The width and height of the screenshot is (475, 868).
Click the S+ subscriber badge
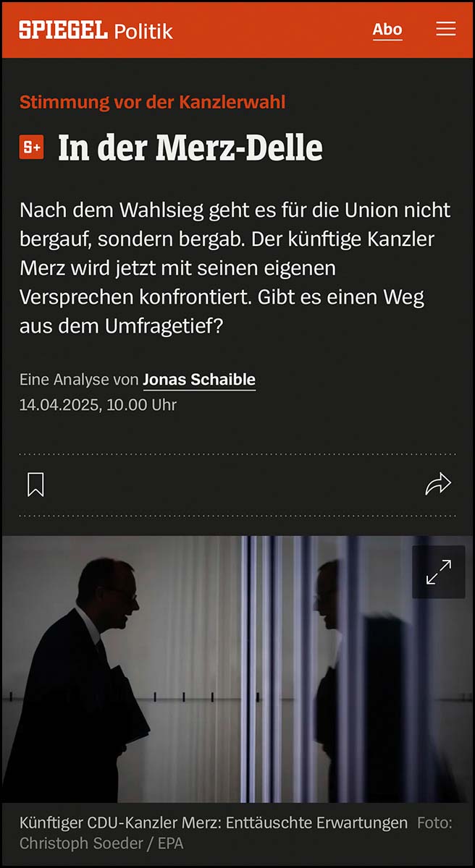pyautogui.click(x=32, y=148)
